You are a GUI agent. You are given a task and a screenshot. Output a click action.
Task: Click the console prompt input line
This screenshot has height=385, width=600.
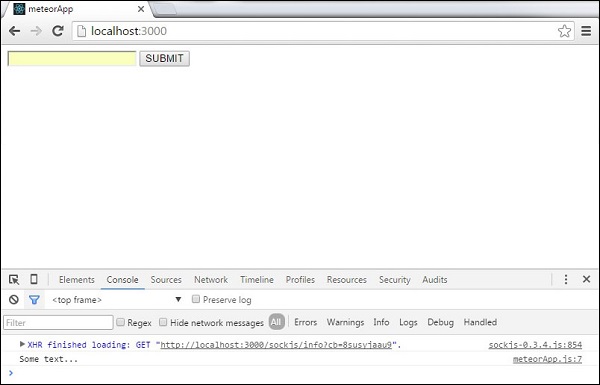click(300, 373)
